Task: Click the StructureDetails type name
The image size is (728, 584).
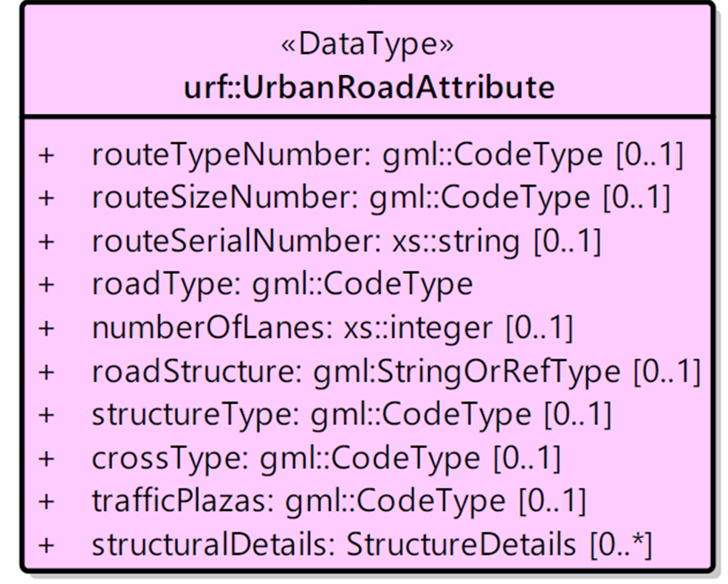Action: 461,544
